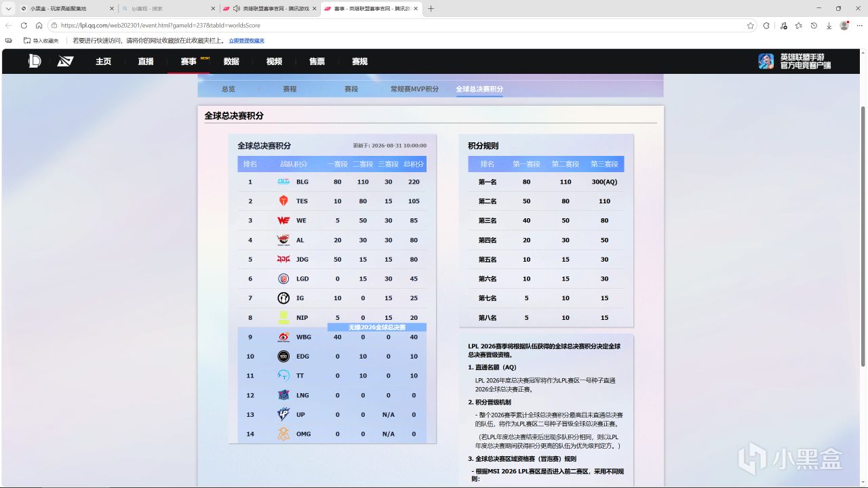Screen dimensions: 868x488
Task: Click the TES team logo
Action: (x=283, y=201)
